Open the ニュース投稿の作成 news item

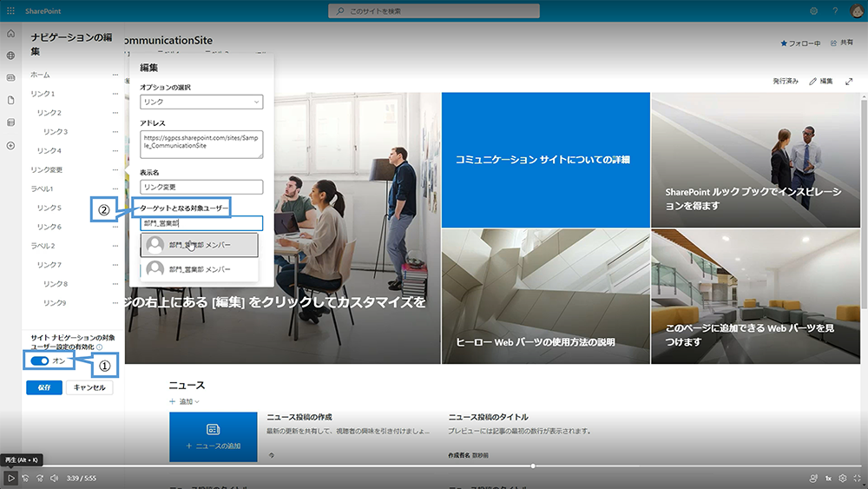coord(299,417)
